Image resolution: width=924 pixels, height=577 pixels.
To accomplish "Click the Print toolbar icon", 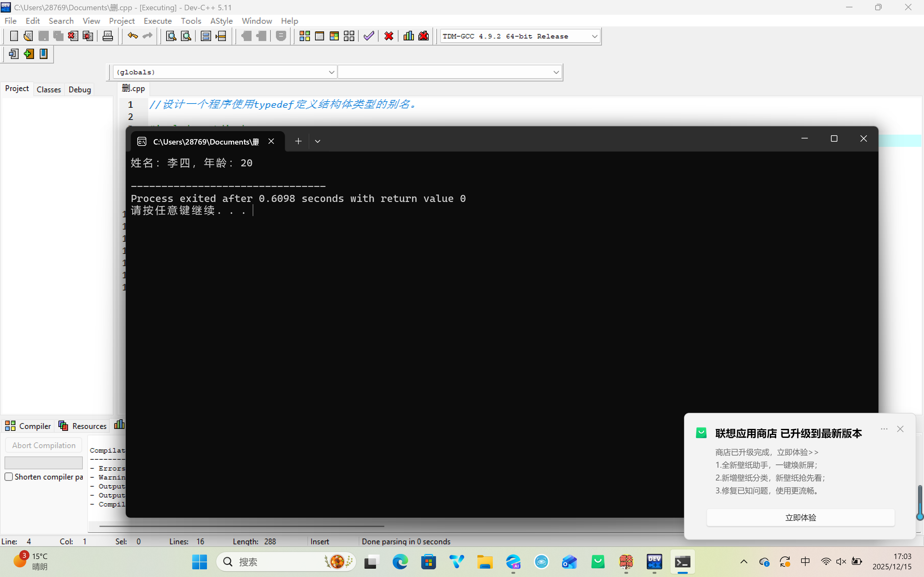I will click(x=108, y=36).
